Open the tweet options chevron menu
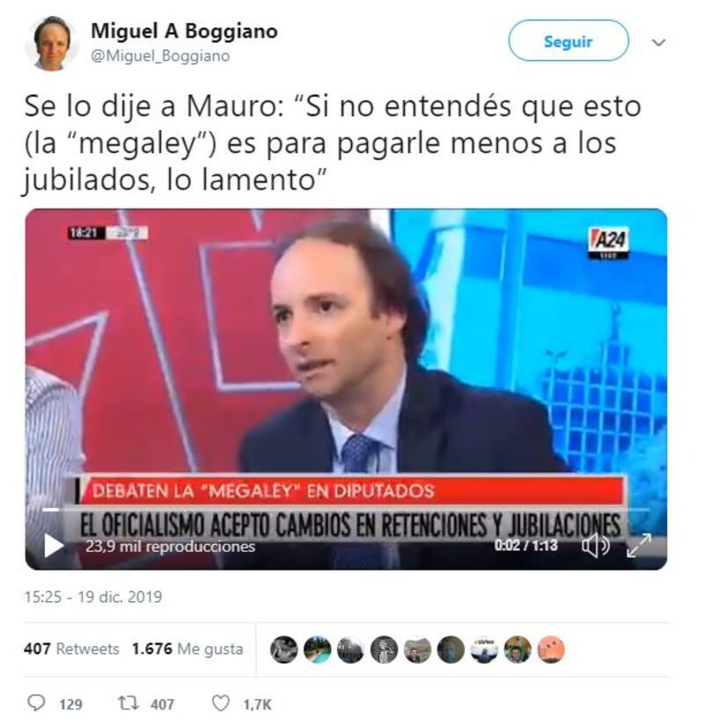The height and width of the screenshot is (728, 704). click(659, 42)
